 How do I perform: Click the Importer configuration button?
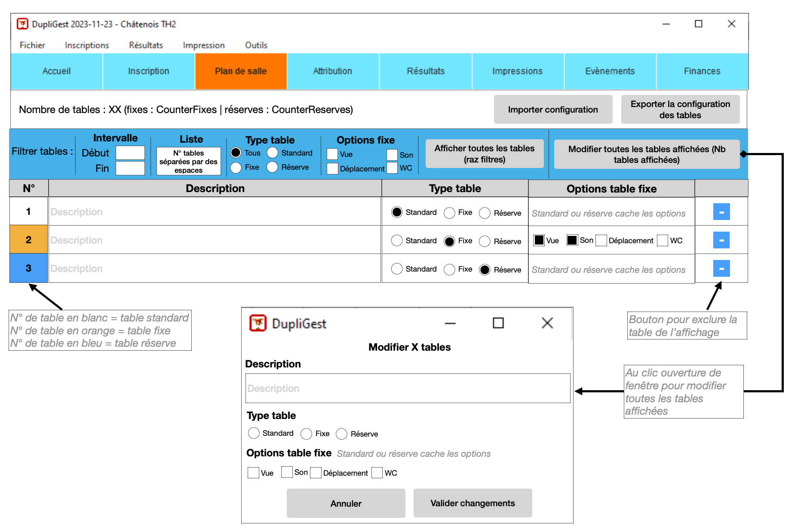tap(552, 110)
